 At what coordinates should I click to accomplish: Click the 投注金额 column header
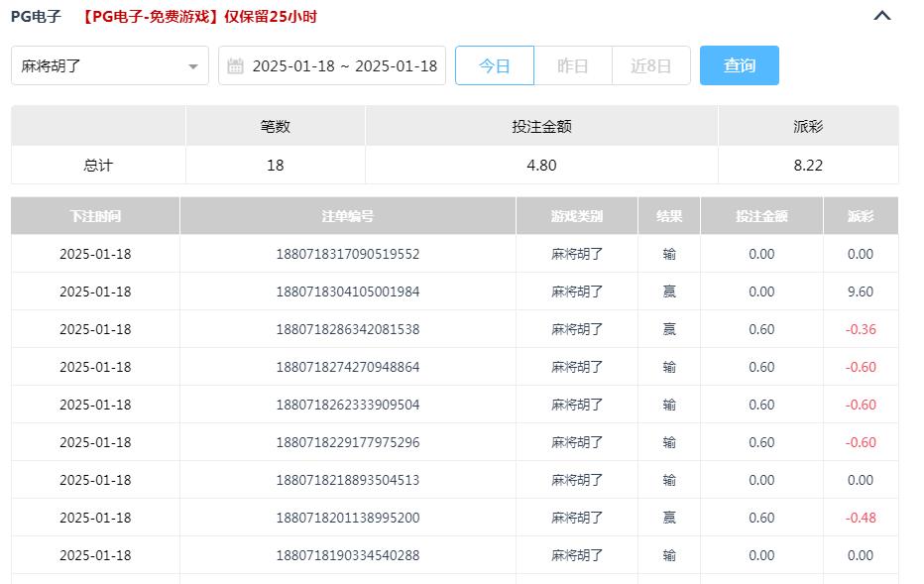(541, 125)
